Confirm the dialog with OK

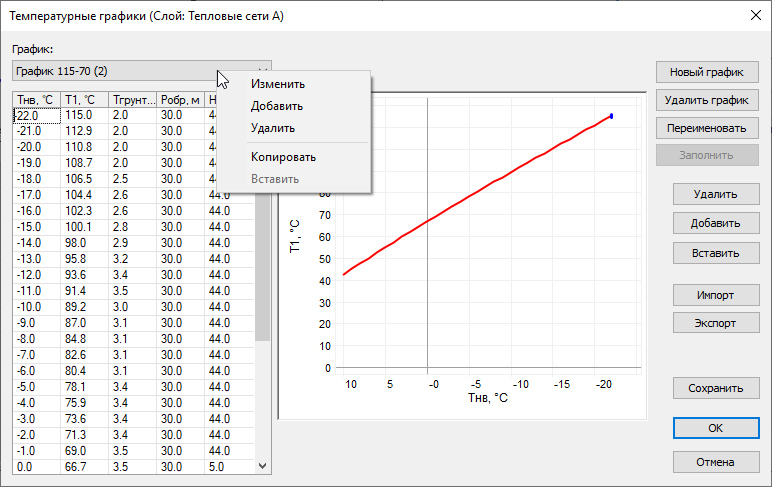[715, 427]
